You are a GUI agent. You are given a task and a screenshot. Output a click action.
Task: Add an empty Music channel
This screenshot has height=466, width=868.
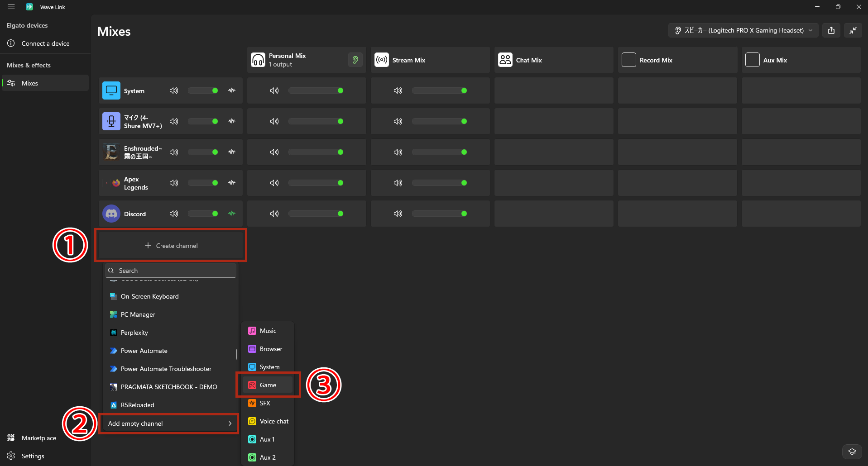(x=268, y=331)
